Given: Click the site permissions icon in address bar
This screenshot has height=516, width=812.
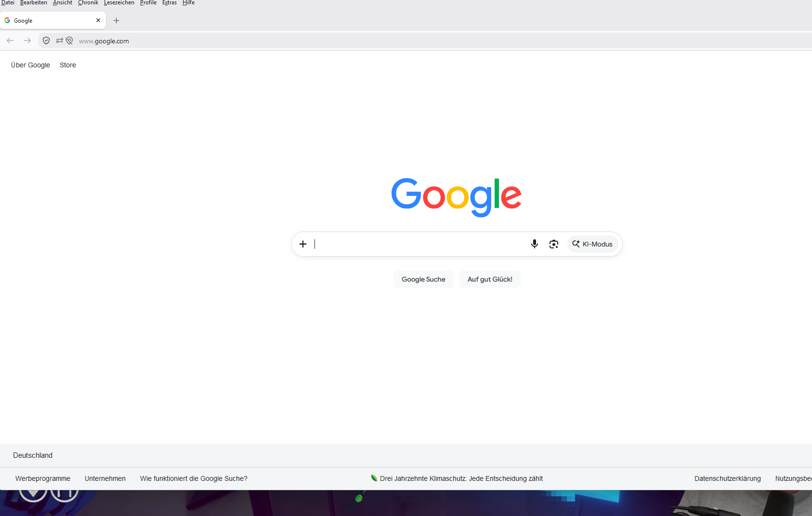Looking at the screenshot, I should 60,41.
